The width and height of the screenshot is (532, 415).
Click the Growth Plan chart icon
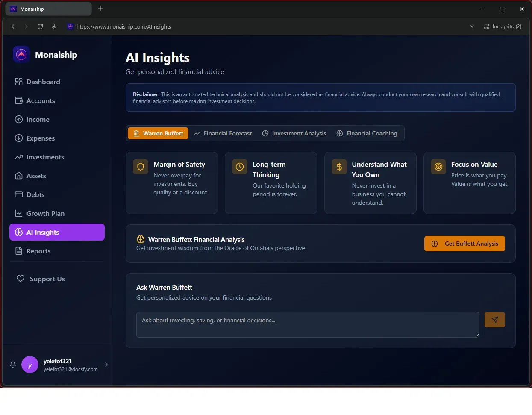point(19,213)
